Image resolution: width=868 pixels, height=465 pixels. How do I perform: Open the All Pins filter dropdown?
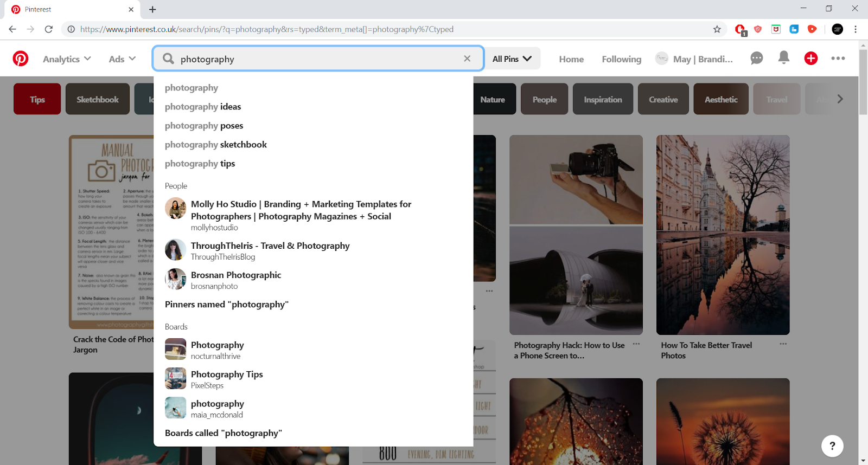point(512,59)
